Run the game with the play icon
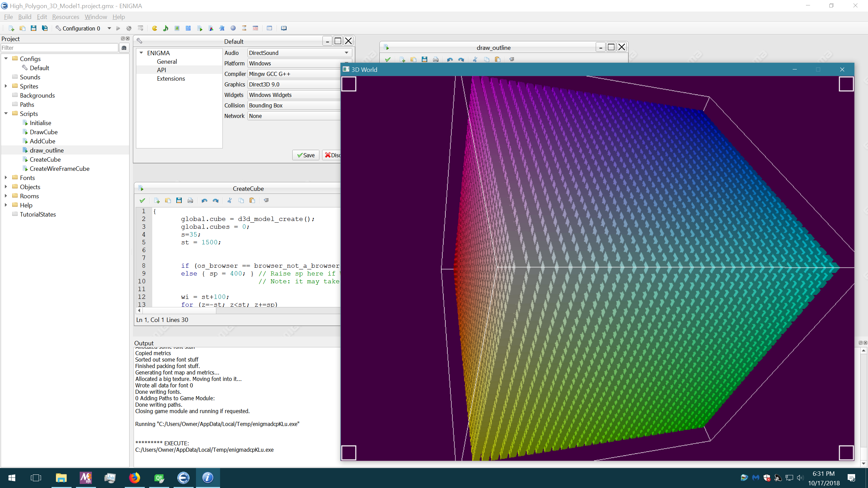Viewport: 868px width, 488px height. [x=118, y=28]
